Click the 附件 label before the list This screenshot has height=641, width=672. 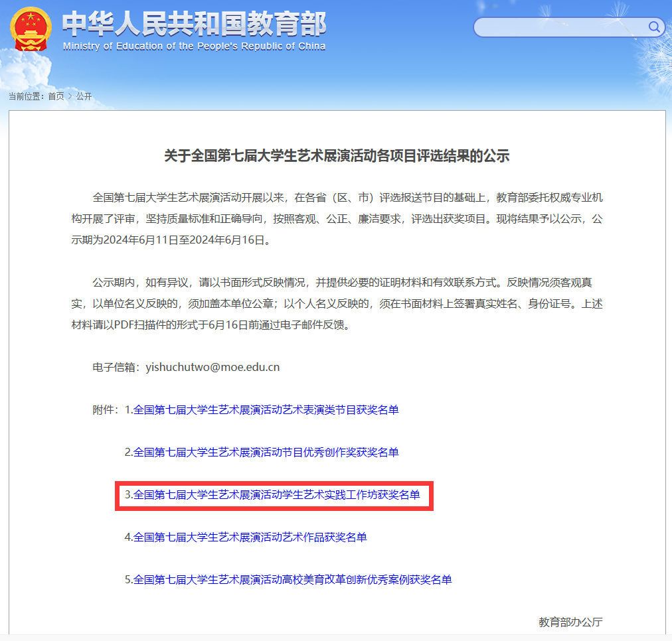point(105,409)
